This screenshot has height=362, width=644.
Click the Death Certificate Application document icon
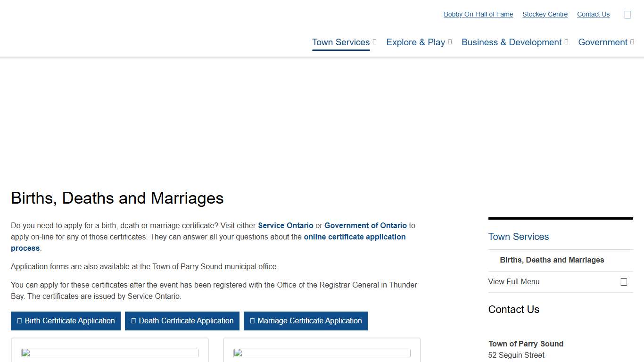(x=133, y=321)
